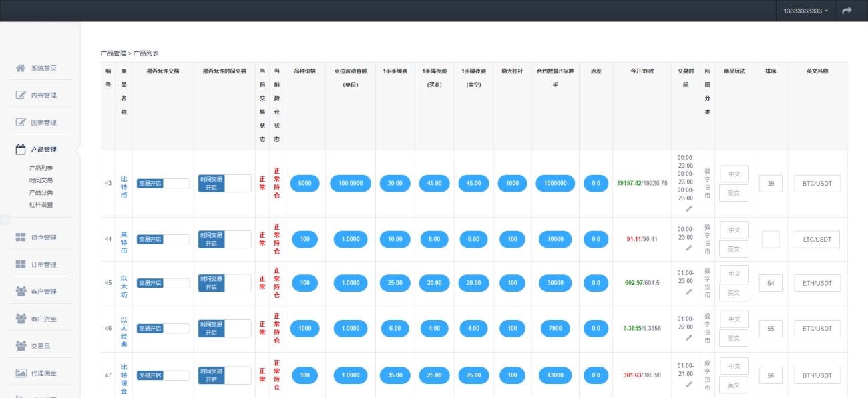Open 系统首页 in the sidebar

pos(43,68)
